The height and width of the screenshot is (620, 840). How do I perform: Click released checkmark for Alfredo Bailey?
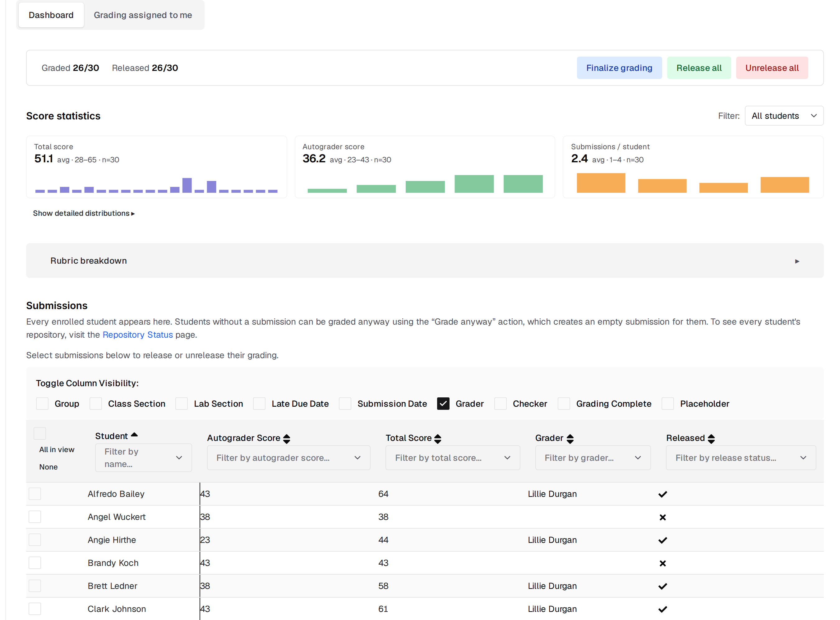(x=662, y=494)
